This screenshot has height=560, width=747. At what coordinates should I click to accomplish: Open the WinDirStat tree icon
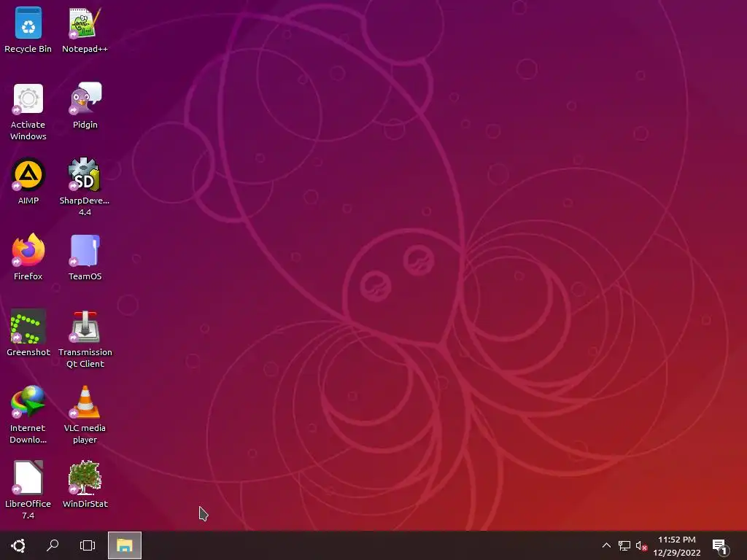(x=85, y=484)
